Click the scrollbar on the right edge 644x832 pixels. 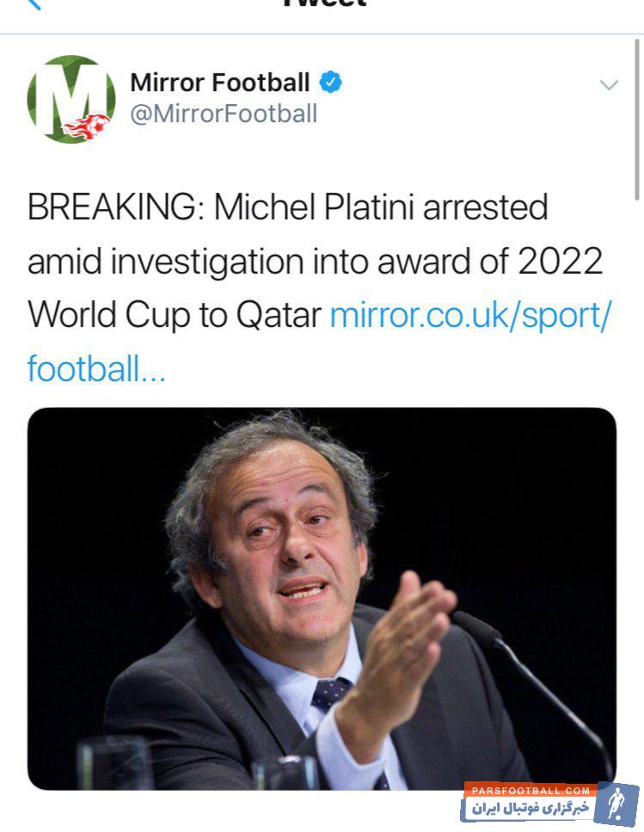click(x=639, y=120)
